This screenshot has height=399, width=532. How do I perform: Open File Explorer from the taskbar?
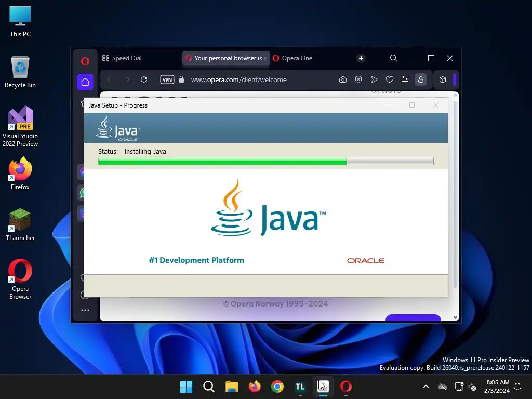(x=232, y=387)
